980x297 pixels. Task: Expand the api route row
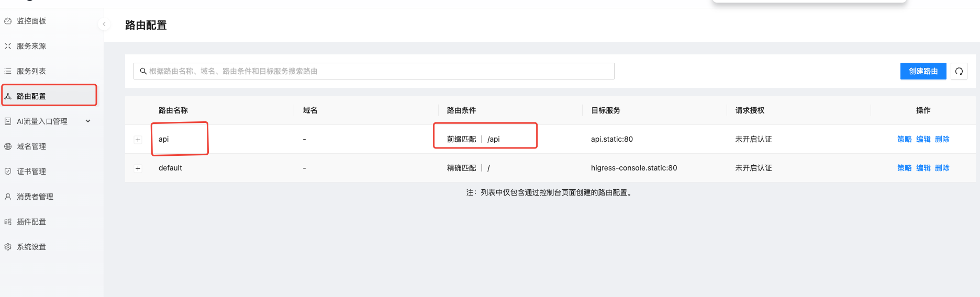[x=138, y=140]
